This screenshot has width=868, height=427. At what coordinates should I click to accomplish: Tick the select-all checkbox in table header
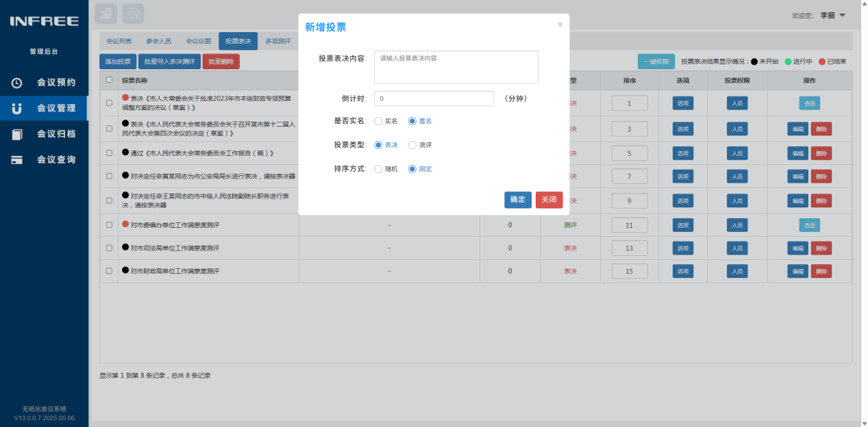coord(110,80)
